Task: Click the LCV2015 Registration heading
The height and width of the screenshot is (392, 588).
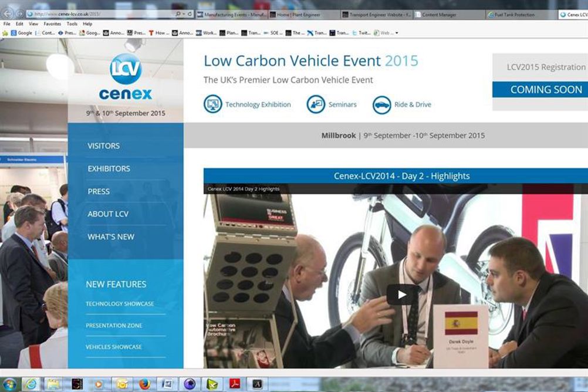Action: (546, 67)
